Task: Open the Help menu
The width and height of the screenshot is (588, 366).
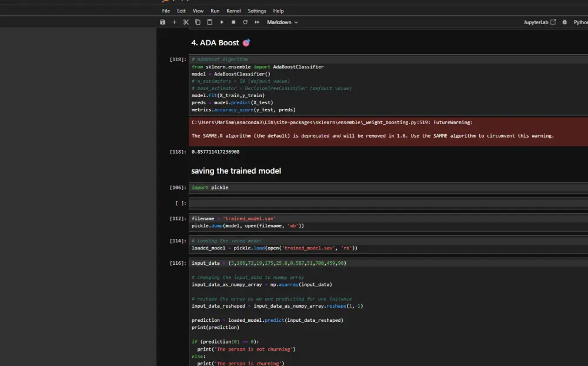Action: [x=278, y=11]
